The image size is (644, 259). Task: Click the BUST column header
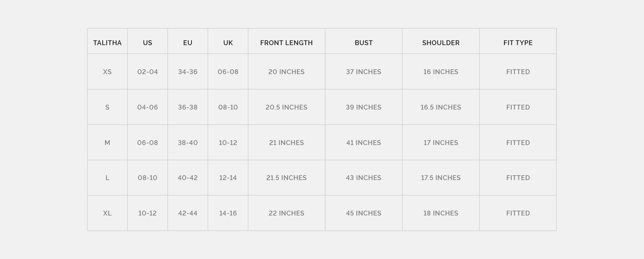click(x=364, y=43)
